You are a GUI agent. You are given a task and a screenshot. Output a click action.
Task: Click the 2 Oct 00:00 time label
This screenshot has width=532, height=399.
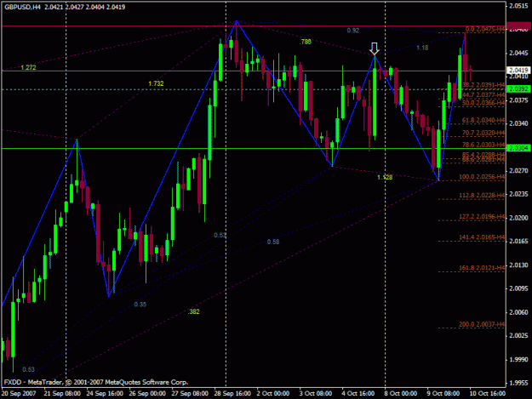(273, 394)
